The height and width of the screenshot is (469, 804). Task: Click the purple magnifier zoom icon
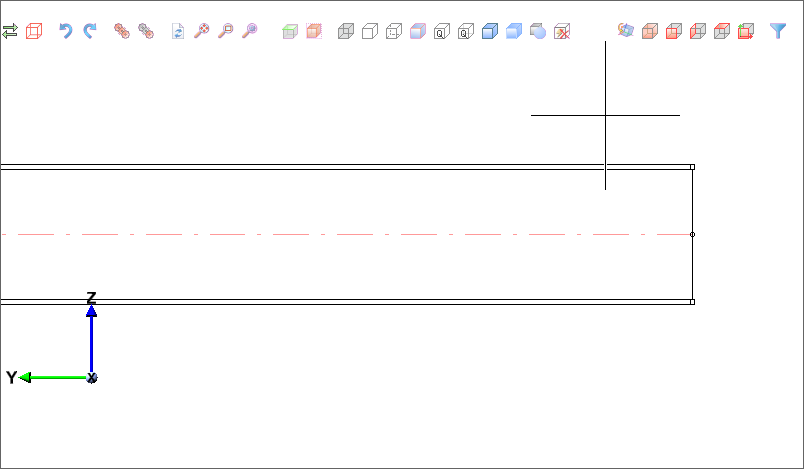(x=250, y=31)
